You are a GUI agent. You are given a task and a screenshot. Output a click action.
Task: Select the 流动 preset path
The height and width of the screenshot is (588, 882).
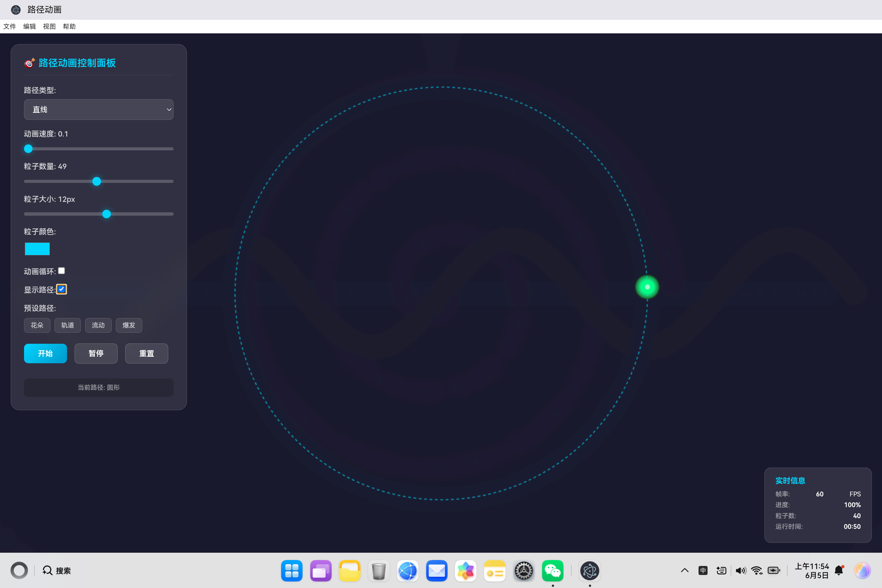(98, 325)
